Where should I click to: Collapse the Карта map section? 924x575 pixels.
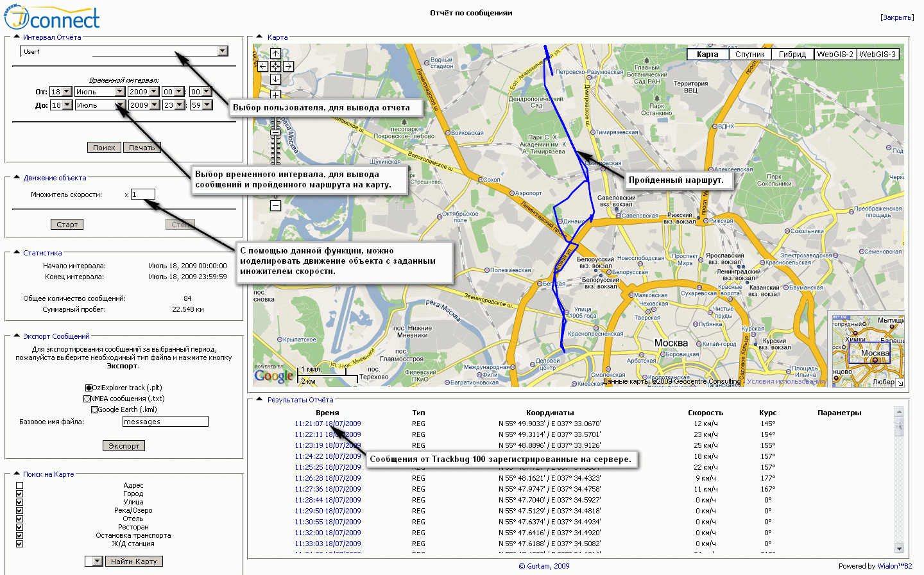[259, 37]
